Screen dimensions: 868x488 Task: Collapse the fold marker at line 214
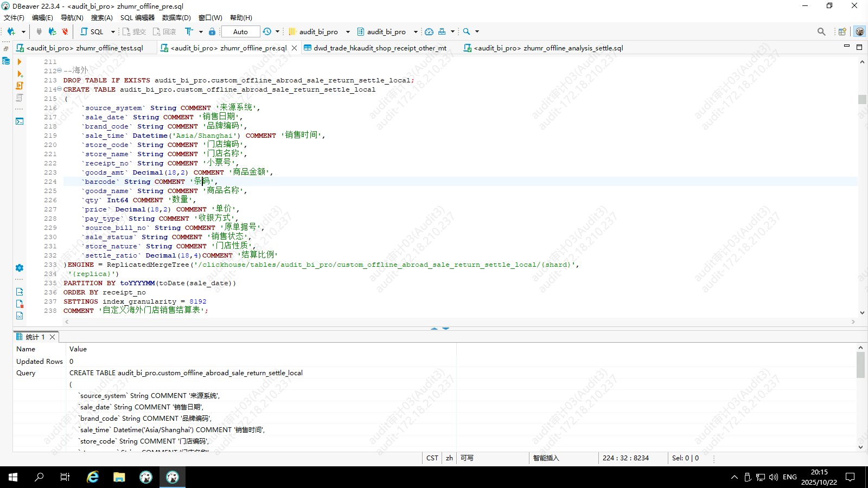pyautogui.click(x=59, y=89)
